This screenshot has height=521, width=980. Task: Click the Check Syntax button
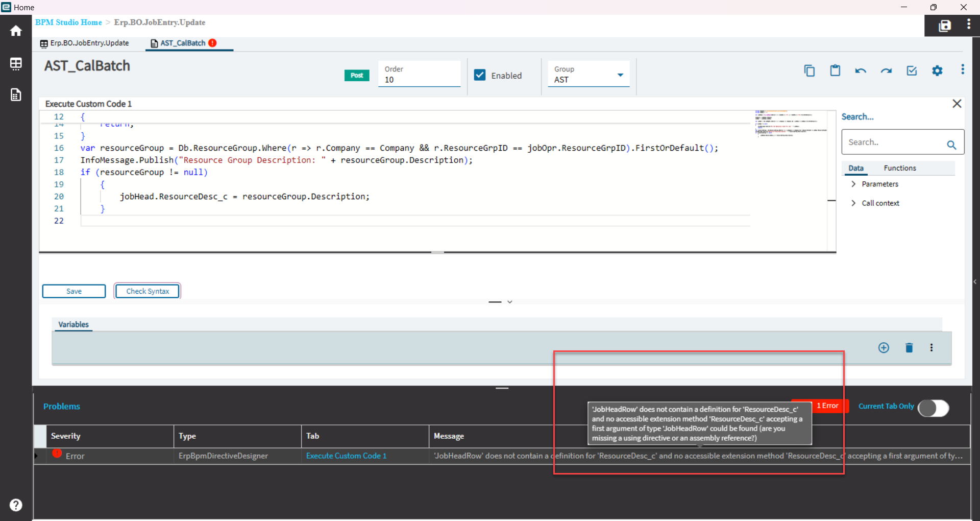pyautogui.click(x=148, y=291)
